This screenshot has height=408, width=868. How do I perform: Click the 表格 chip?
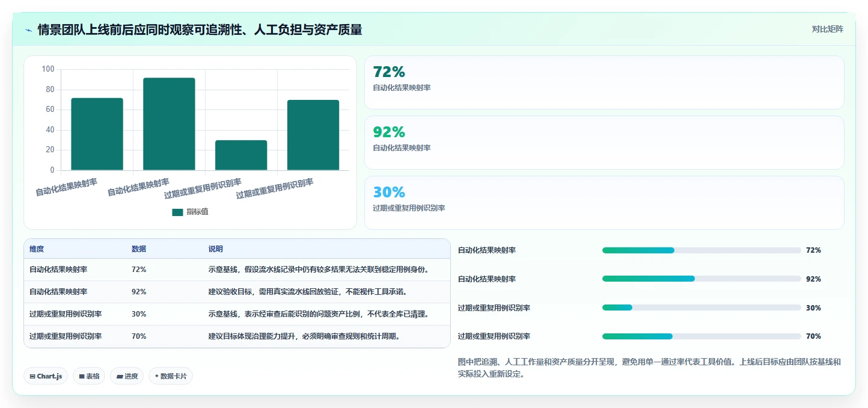pyautogui.click(x=89, y=376)
